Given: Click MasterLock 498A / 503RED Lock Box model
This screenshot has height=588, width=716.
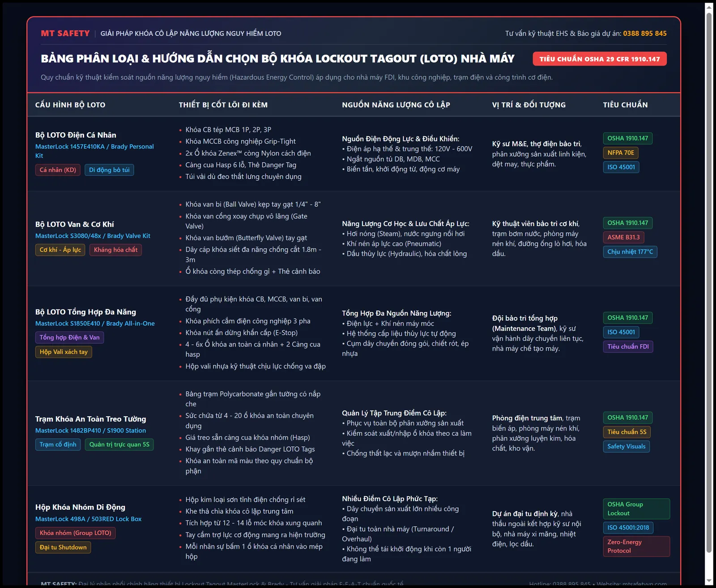Looking at the screenshot, I should pyautogui.click(x=88, y=519).
